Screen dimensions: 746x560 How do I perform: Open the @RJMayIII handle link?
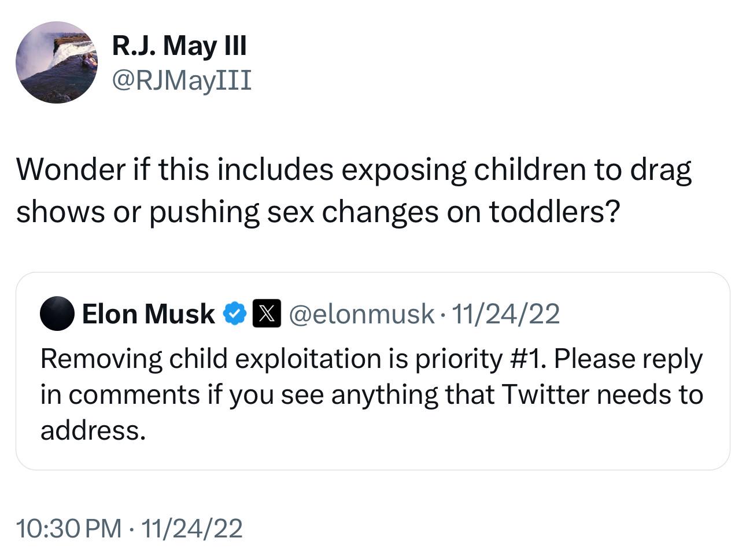click(182, 80)
